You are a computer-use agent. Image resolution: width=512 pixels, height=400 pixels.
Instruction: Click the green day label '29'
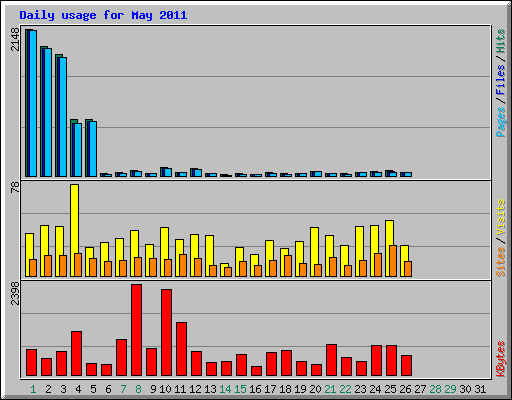450,389
